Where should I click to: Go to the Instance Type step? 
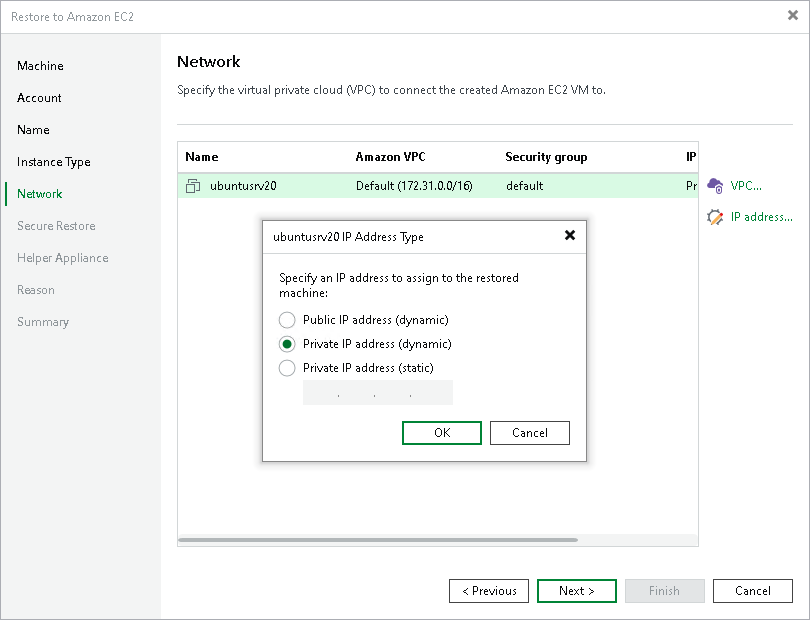(54, 162)
